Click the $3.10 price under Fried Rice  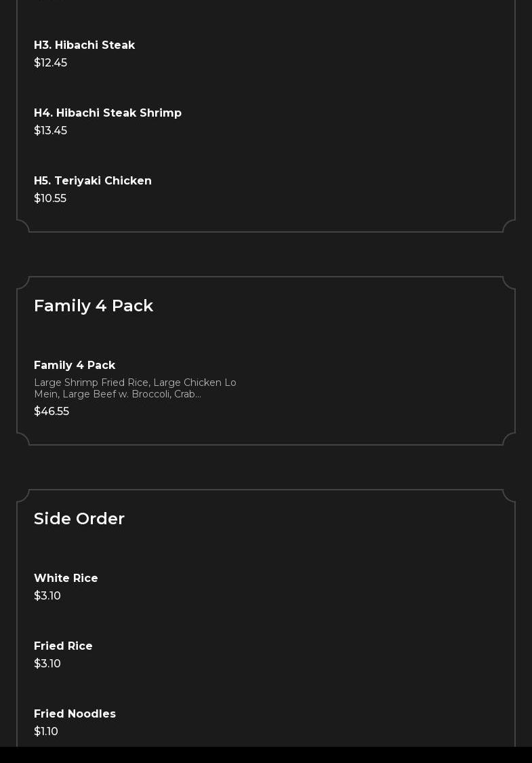point(47,664)
